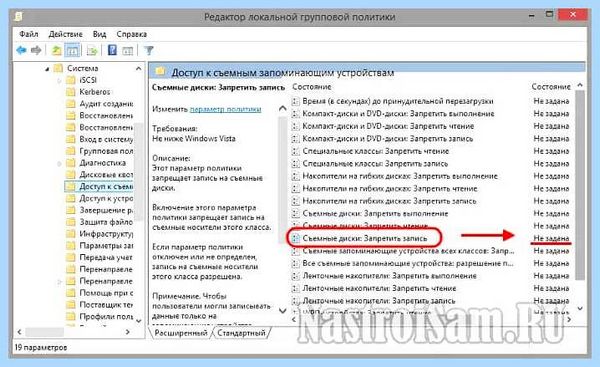Click the icon beside 'Ленточные накопители: Запретить выполнение'
The height and width of the screenshot is (367, 600).
(295, 276)
